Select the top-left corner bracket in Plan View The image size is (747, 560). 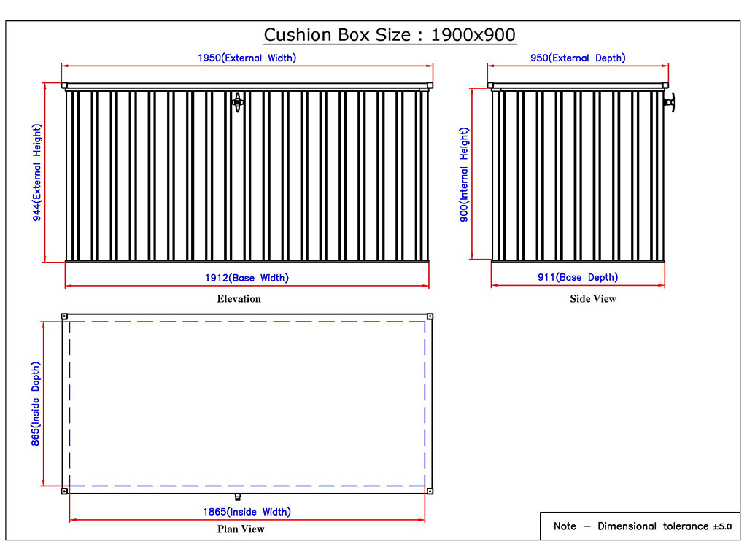coord(65,316)
